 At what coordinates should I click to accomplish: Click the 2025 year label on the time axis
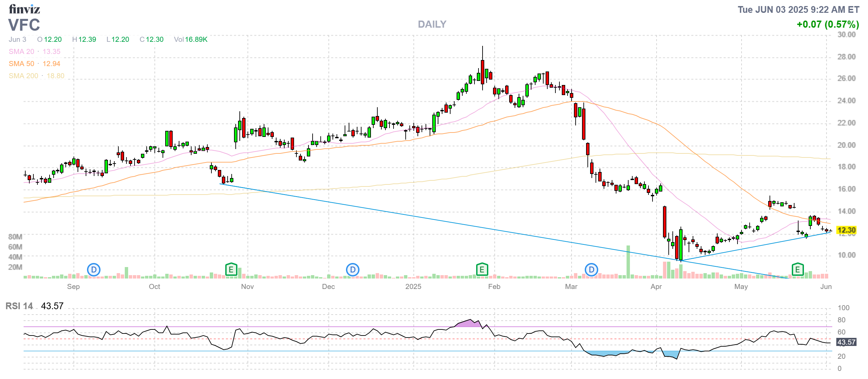pos(413,287)
